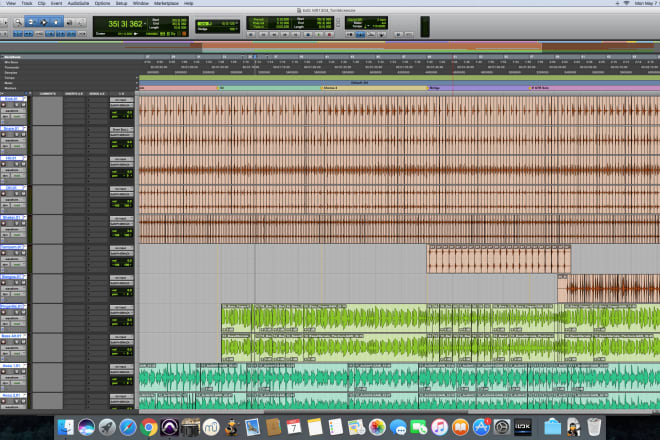The height and width of the screenshot is (440, 660).
Task: Click Return to Zero in transport
Action: tap(263, 35)
